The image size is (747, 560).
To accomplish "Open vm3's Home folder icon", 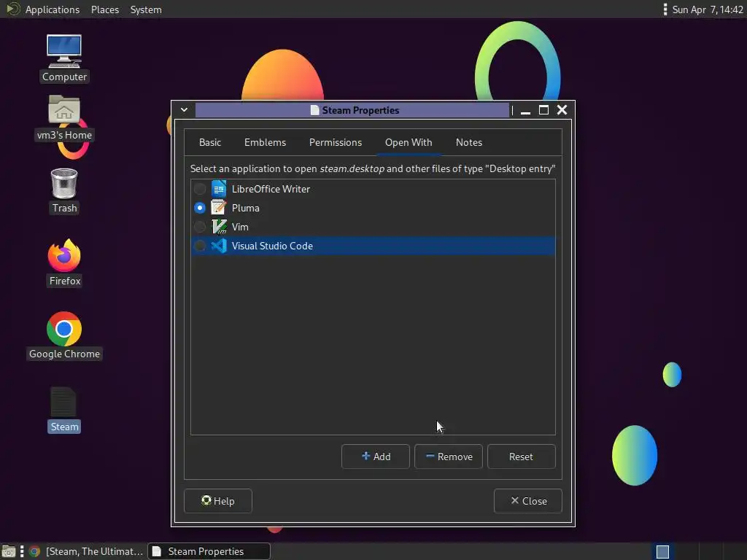I will [64, 109].
